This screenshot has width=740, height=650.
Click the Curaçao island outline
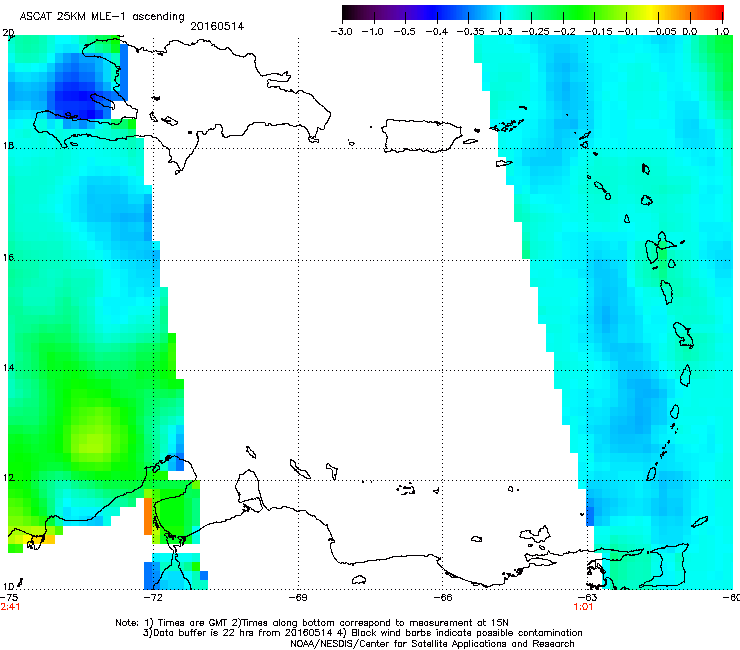tap(300, 469)
